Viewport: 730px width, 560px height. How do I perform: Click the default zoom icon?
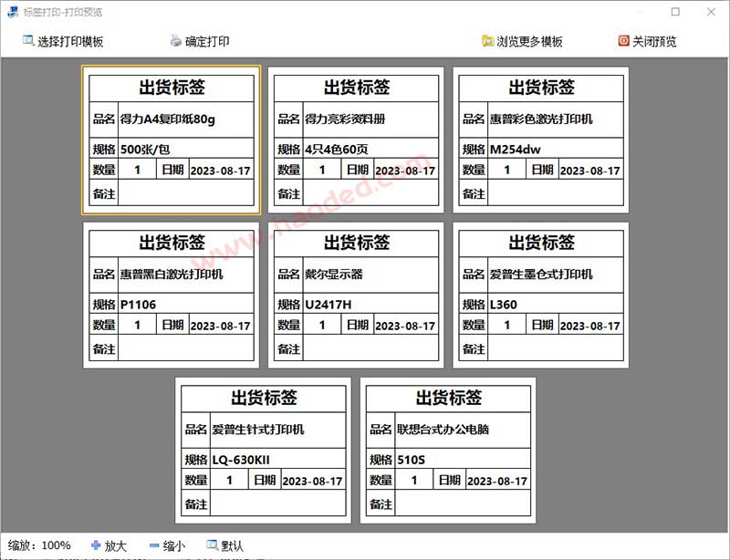[213, 545]
